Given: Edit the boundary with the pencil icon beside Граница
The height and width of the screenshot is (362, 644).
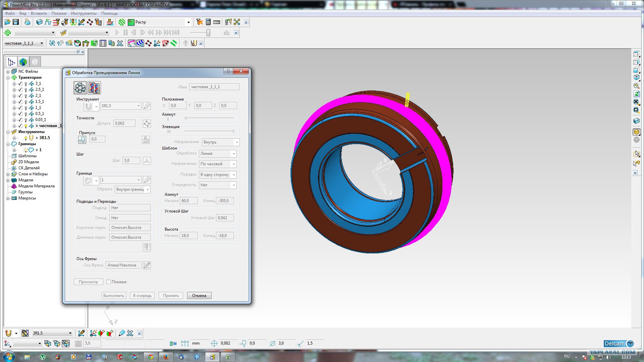Looking at the screenshot, I should point(147,180).
